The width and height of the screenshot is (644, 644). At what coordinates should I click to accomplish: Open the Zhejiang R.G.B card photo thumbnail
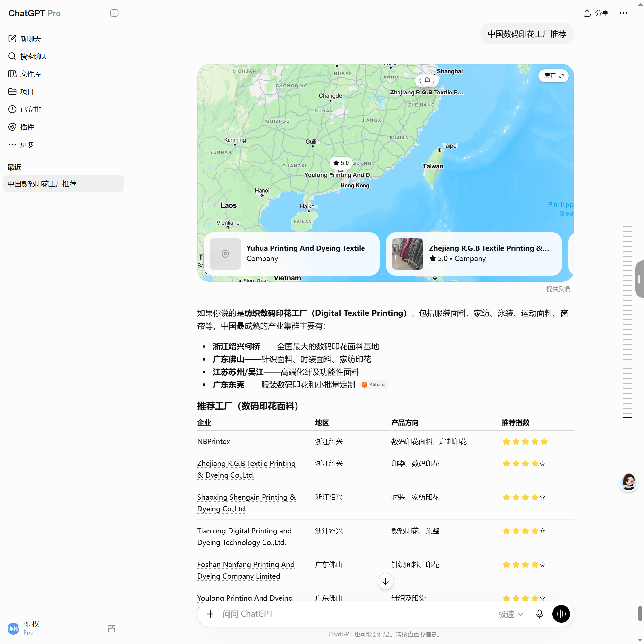tap(407, 254)
